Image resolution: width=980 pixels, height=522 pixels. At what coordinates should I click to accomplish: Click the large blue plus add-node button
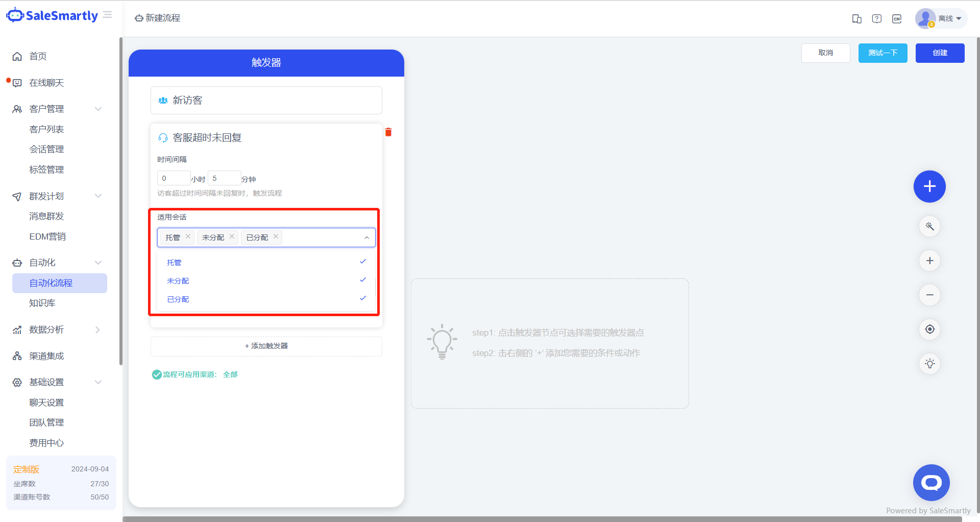929,186
